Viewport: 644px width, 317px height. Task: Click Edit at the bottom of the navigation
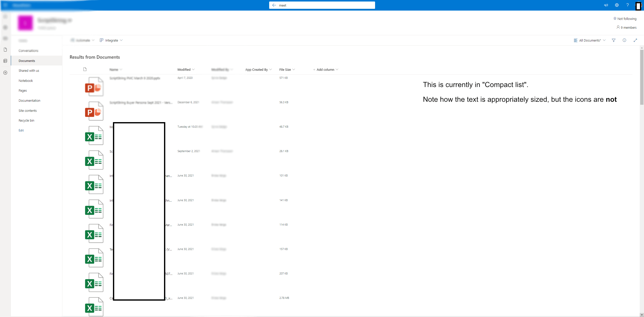[21, 130]
